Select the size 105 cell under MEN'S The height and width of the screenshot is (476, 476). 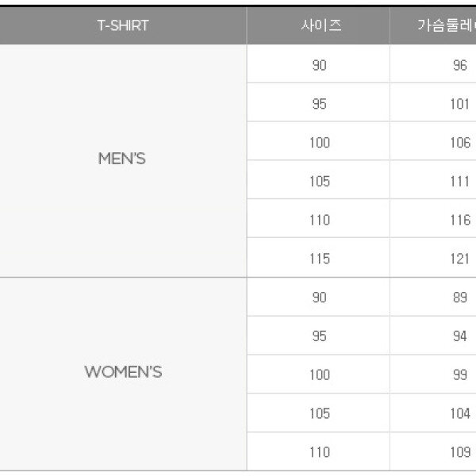[x=319, y=182]
